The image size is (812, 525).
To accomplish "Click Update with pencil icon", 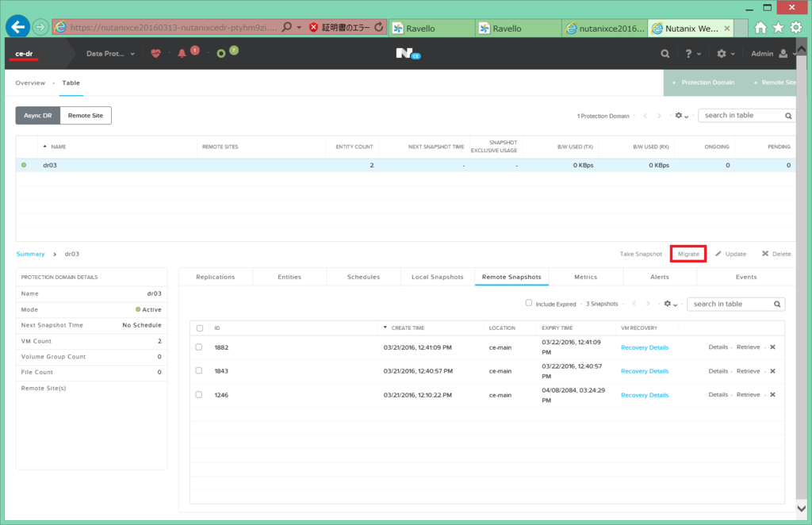I will (x=730, y=254).
